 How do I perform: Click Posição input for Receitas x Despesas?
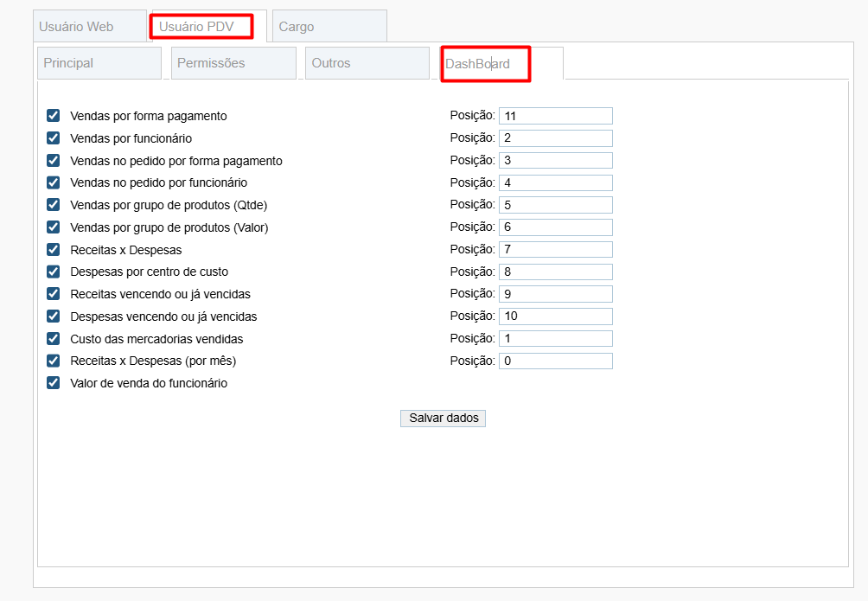(x=556, y=249)
